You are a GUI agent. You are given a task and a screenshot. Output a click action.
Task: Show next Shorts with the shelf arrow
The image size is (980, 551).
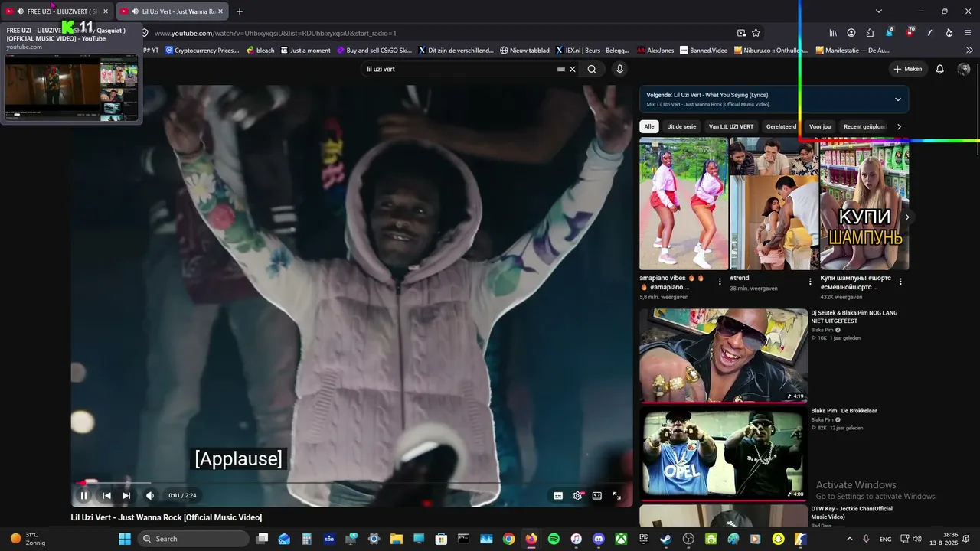pyautogui.click(x=907, y=217)
